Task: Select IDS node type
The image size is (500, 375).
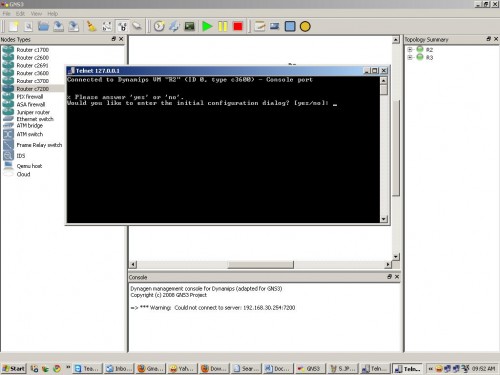Action: click(21, 156)
